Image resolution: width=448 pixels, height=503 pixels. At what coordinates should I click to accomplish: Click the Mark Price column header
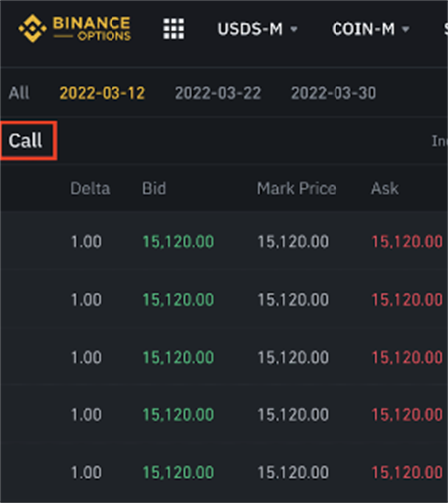coord(297,188)
